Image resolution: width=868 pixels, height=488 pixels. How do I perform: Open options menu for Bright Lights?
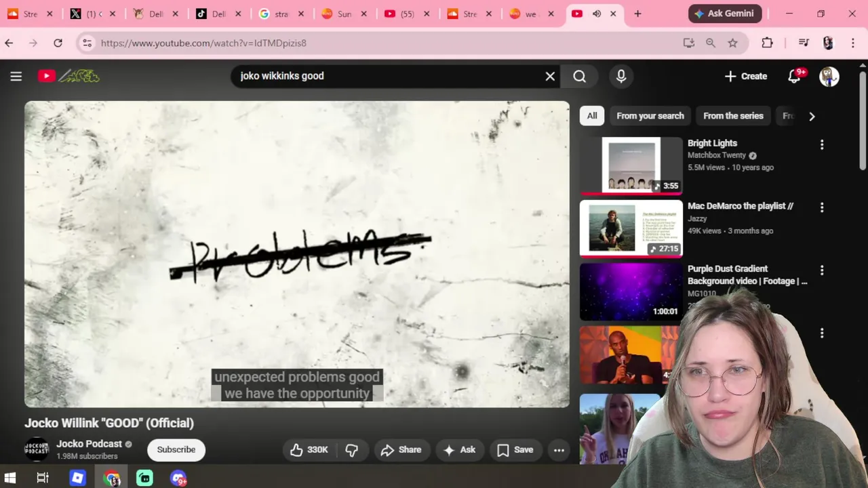(x=822, y=144)
